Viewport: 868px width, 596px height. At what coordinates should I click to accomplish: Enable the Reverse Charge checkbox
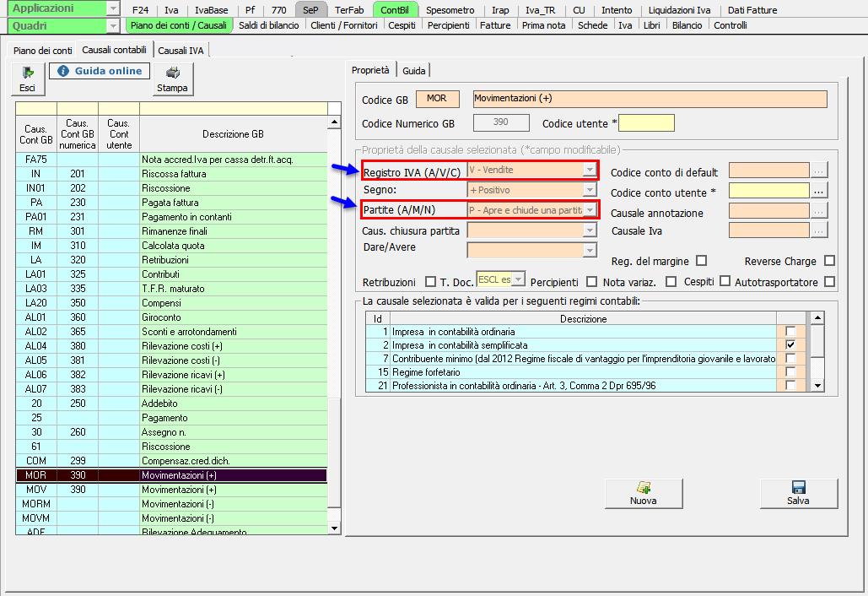tap(829, 260)
